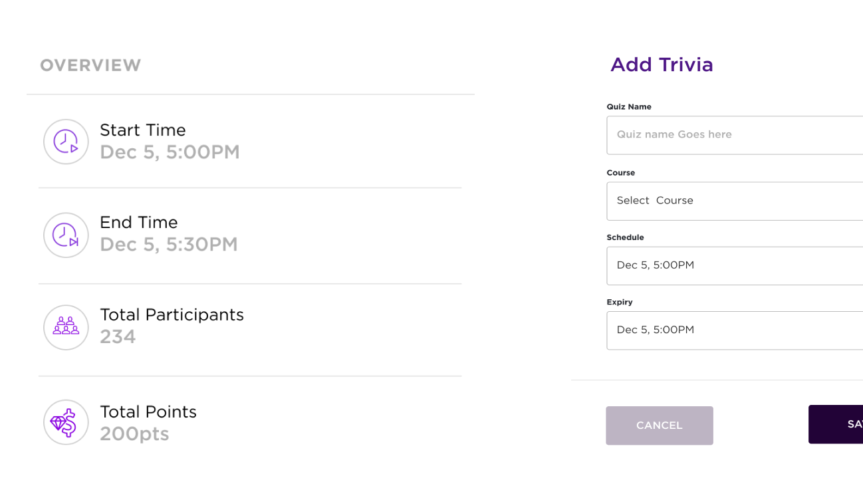Click the Start Time clock icon
The width and height of the screenshot is (863, 504).
(x=66, y=142)
